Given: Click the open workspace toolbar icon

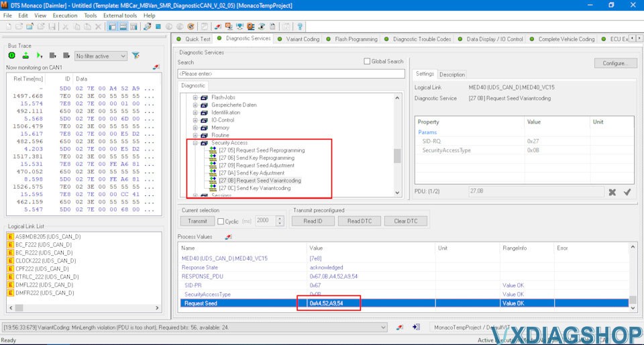Looking at the screenshot, I should point(30,27).
